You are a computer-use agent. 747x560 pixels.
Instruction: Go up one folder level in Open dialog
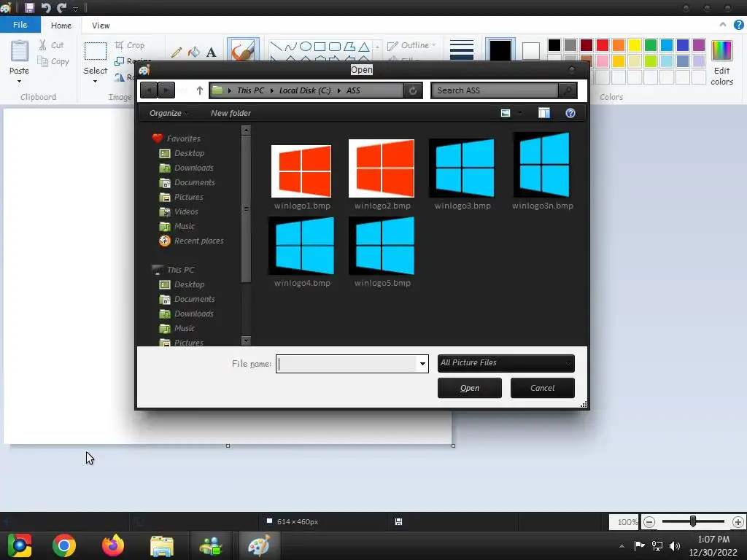200,90
